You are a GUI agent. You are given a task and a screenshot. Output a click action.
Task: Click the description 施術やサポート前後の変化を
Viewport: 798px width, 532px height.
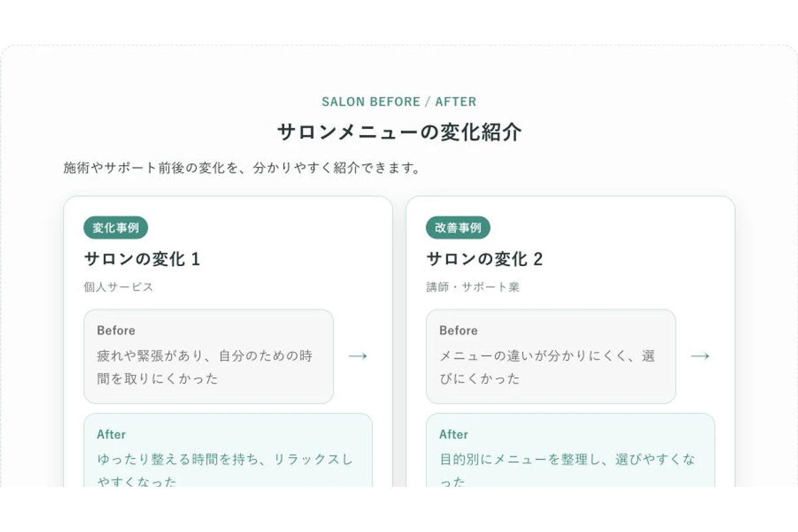point(243,168)
